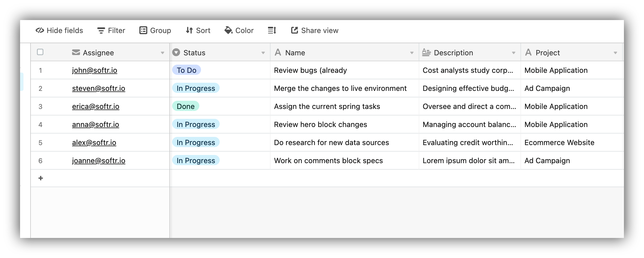Click the add new record plus button
Viewport: 644px width, 258px height.
[40, 178]
